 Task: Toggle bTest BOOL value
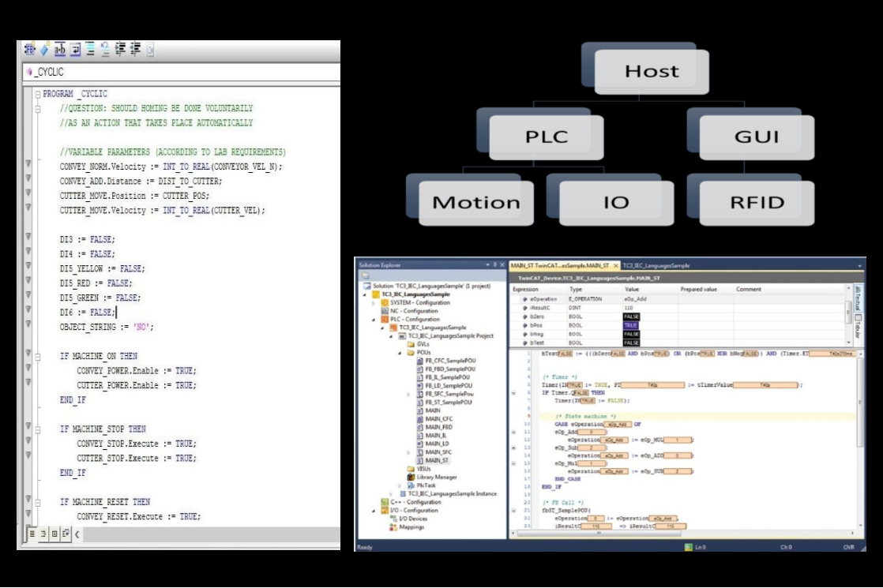point(630,343)
